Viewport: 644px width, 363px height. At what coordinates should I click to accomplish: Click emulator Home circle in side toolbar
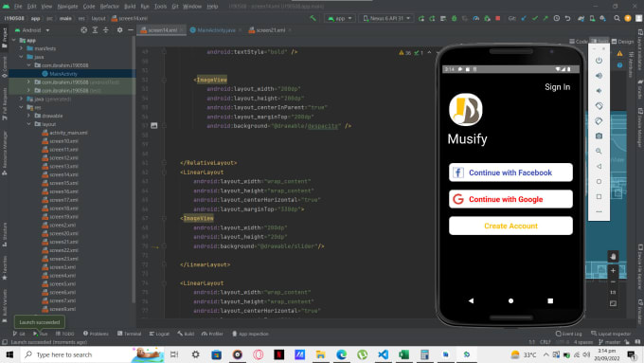[x=599, y=181]
